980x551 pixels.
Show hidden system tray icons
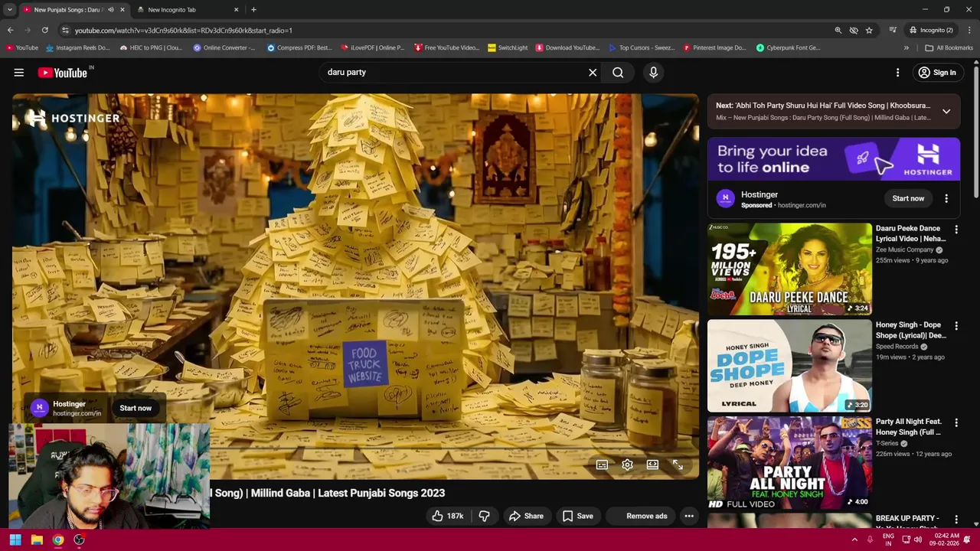(854, 540)
